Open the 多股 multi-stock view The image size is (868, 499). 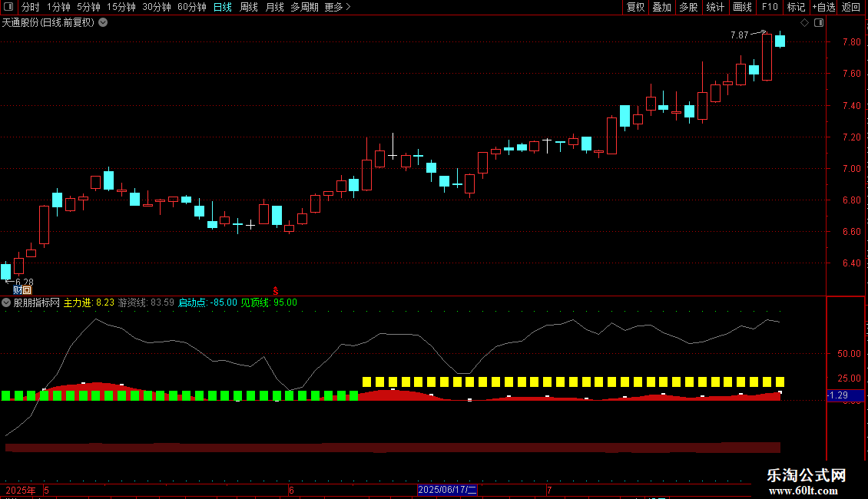coord(688,7)
